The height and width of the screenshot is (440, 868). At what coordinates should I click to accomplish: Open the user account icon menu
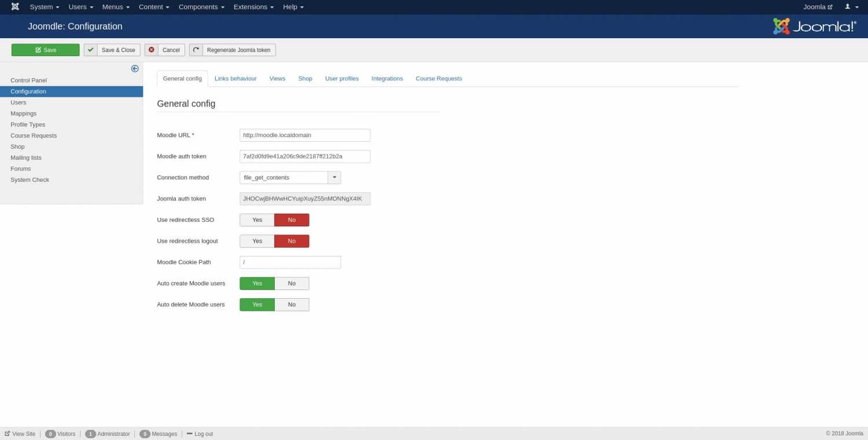[851, 7]
